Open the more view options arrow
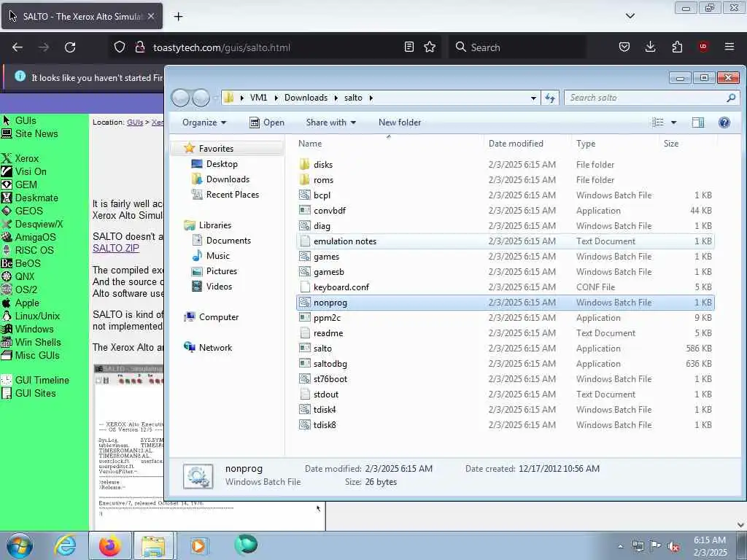This screenshot has height=560, width=747. pyautogui.click(x=673, y=122)
